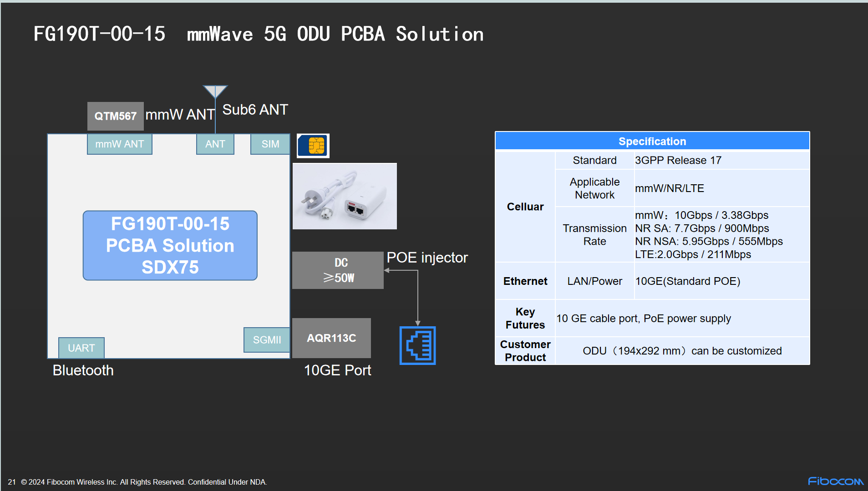Viewport: 868px width, 491px height.
Task: Click the '10GE Port' label
Action: [x=337, y=370]
